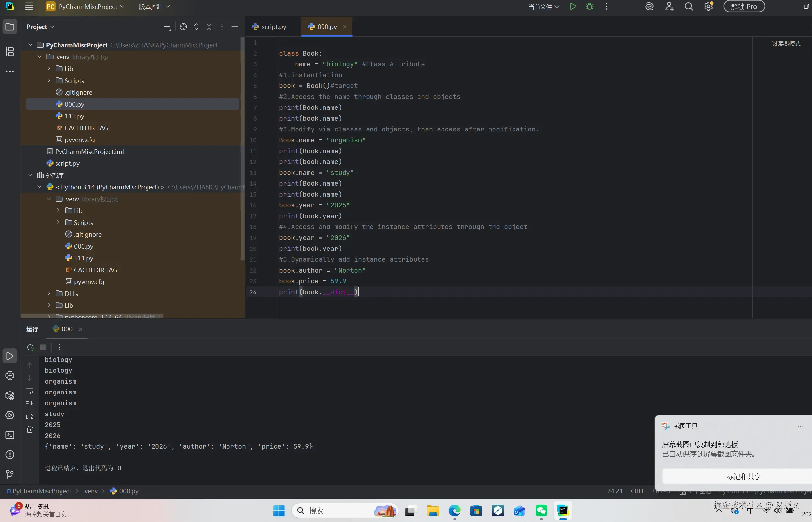
Task: Open WeChat from the Windows taskbar
Action: click(x=541, y=510)
